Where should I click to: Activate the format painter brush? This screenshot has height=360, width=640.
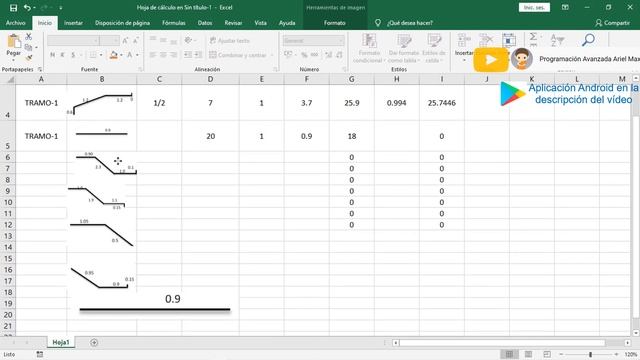pyautogui.click(x=29, y=58)
